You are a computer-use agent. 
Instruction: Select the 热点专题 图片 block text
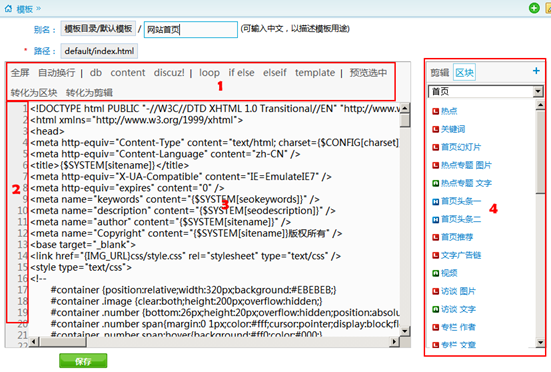click(466, 165)
